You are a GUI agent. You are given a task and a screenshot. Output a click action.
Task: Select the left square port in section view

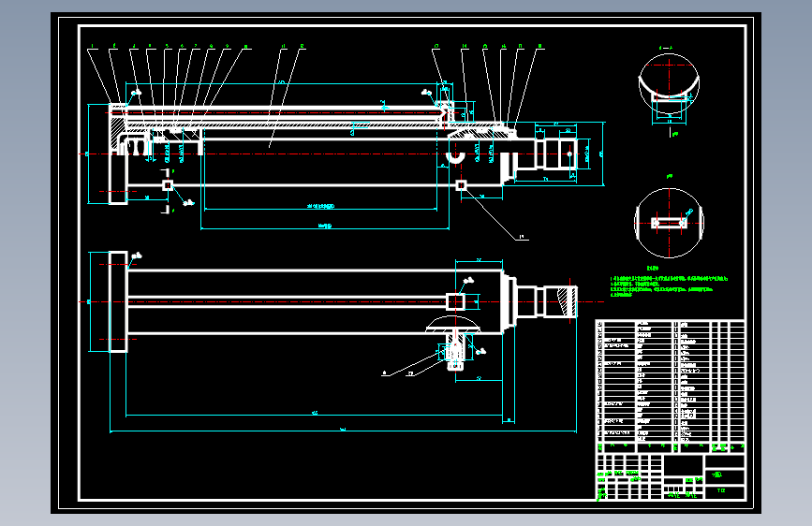pyautogui.click(x=168, y=185)
